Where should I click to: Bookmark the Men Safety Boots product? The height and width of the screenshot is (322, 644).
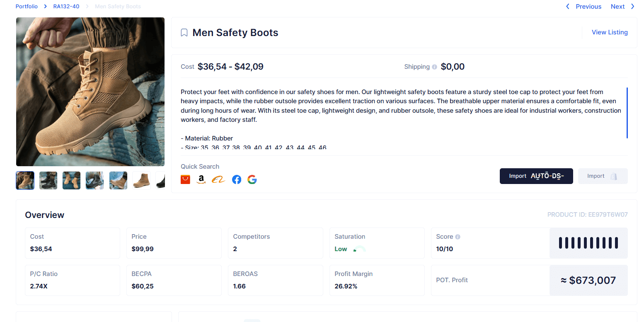point(184,33)
